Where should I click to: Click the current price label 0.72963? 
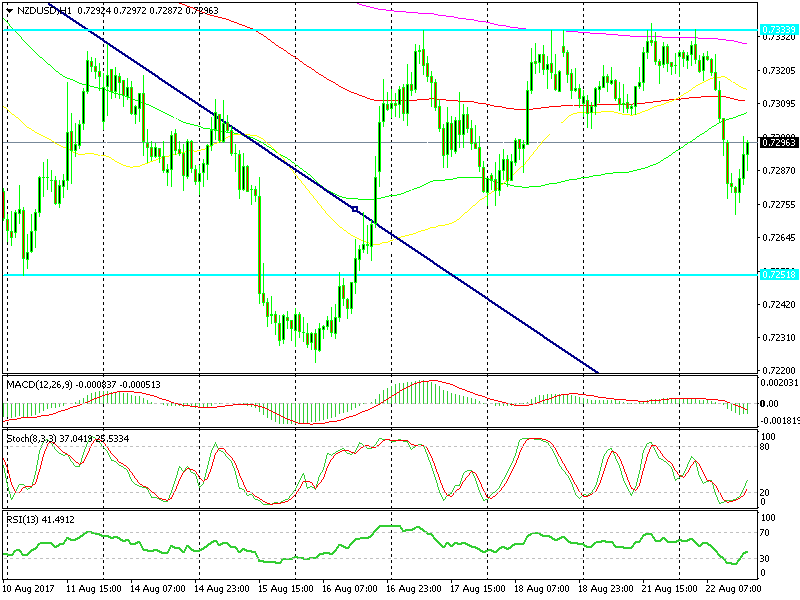[x=779, y=142]
